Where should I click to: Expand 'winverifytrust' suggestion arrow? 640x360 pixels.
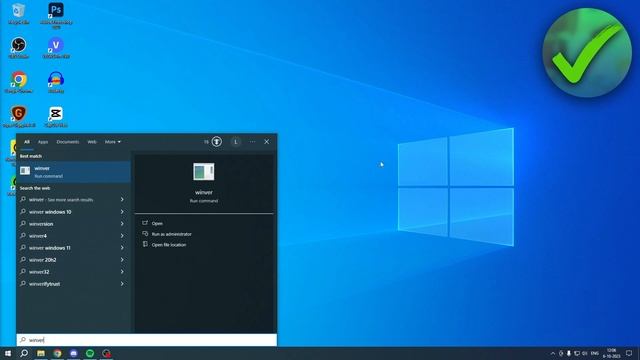click(x=122, y=284)
